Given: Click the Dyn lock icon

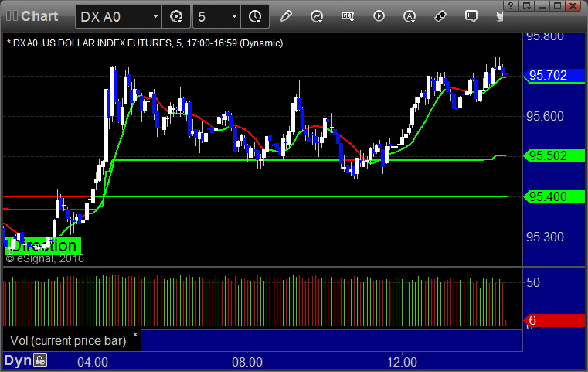Looking at the screenshot, I should pyautogui.click(x=40, y=360).
